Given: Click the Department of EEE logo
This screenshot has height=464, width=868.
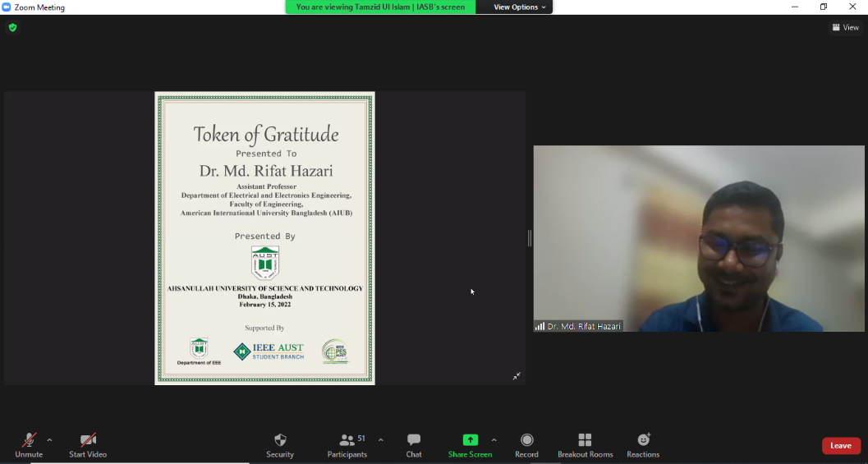Looking at the screenshot, I should 199,351.
